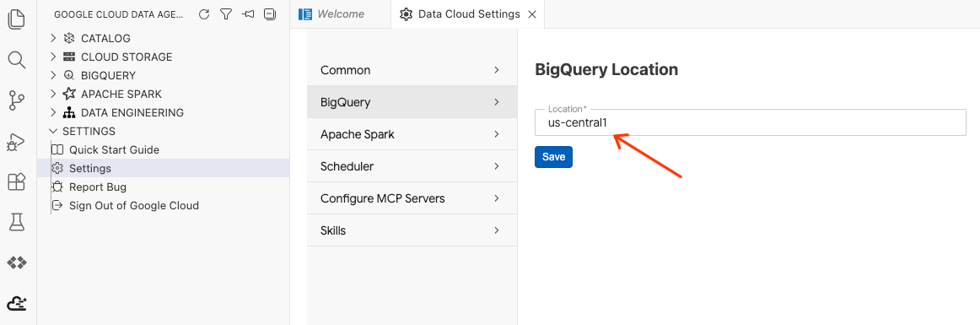Screen dimensions: 980x325
Task: Expand the BIGQUERY tree section
Action: (x=53, y=76)
